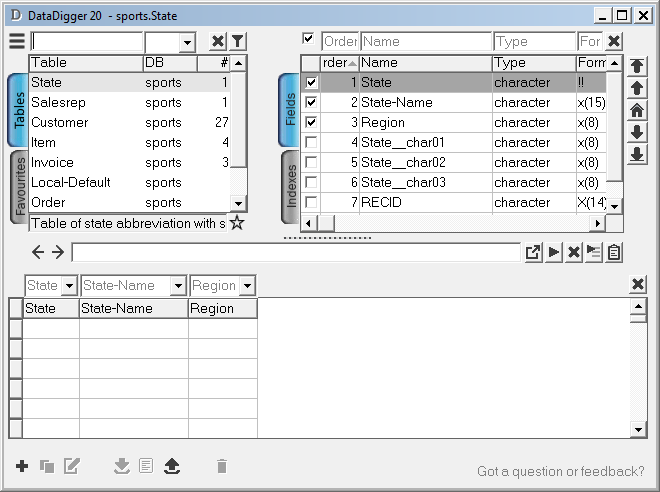Expand the Region filter dropdown
The width and height of the screenshot is (660, 492).
(x=245, y=286)
